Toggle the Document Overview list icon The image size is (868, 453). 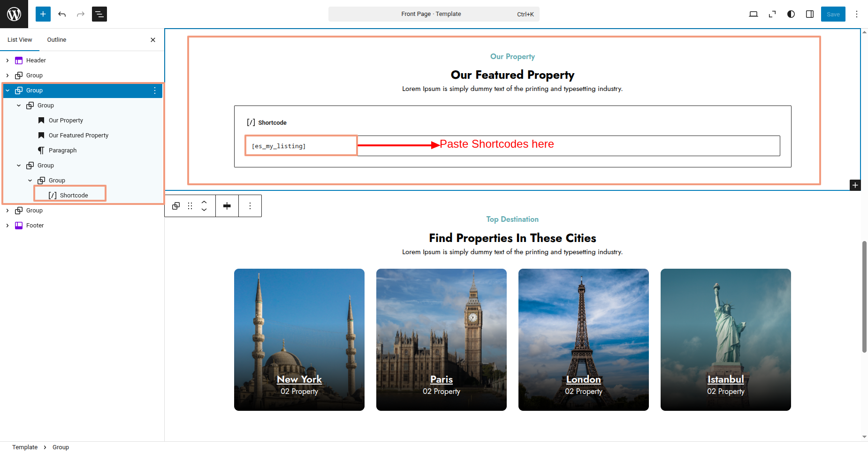tap(99, 14)
